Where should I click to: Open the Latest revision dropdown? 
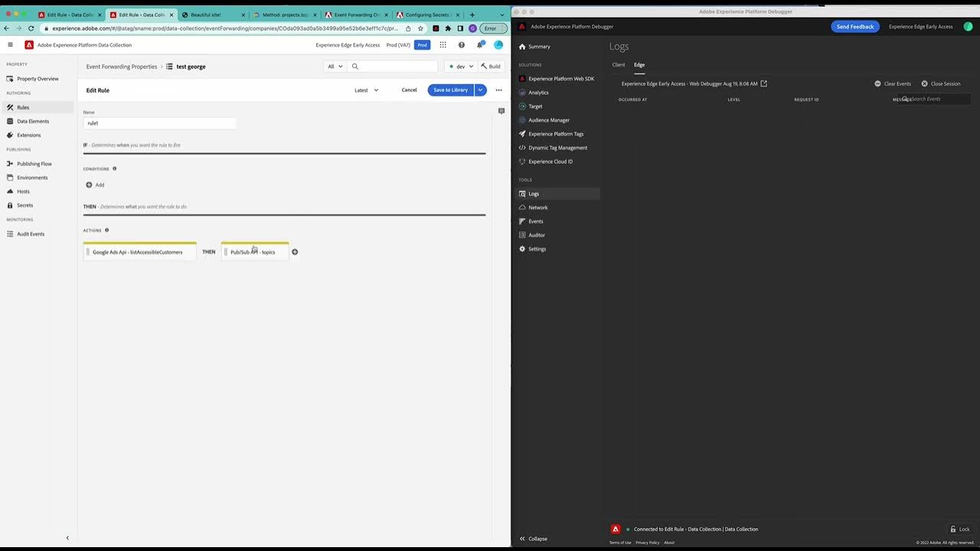coord(365,90)
